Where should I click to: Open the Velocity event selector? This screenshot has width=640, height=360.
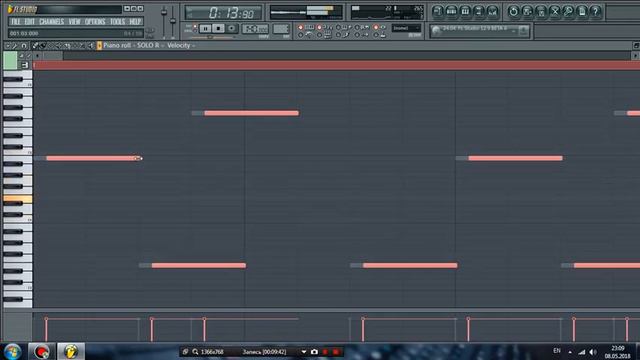[178, 45]
